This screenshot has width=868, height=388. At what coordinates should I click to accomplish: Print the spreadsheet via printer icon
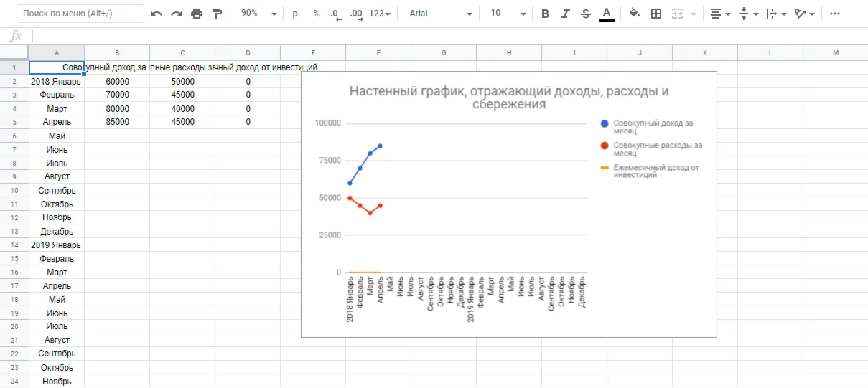pos(197,14)
